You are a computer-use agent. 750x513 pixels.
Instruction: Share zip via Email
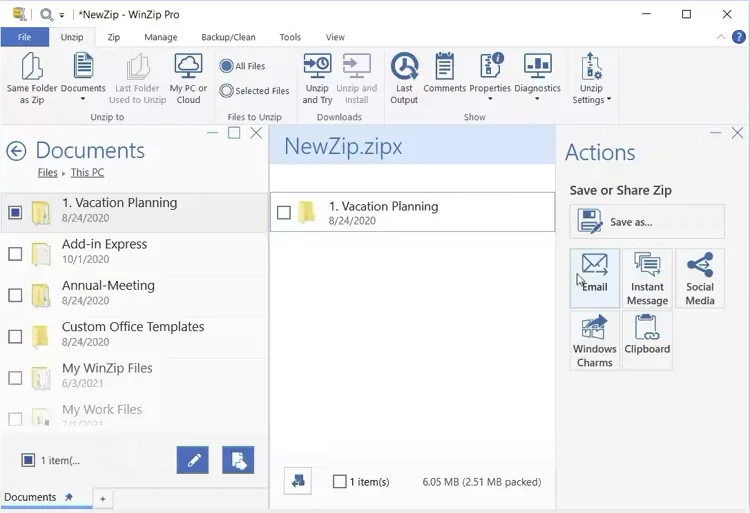[595, 278]
